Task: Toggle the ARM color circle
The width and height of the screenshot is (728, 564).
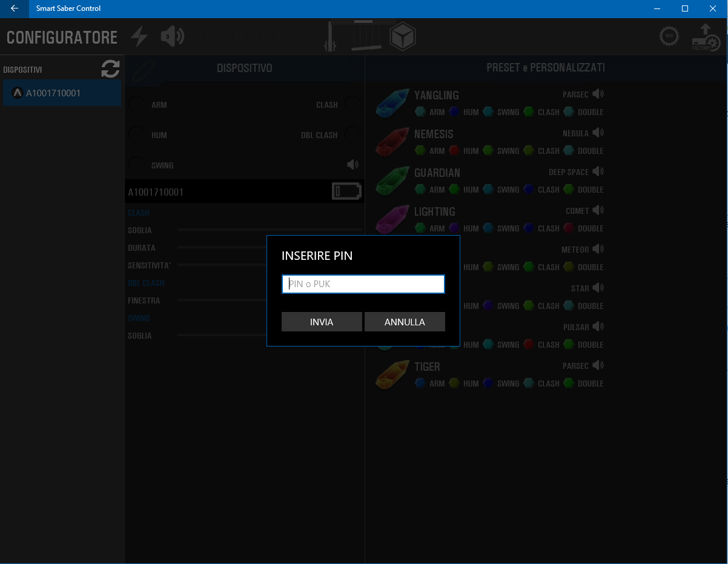Action: [x=137, y=104]
